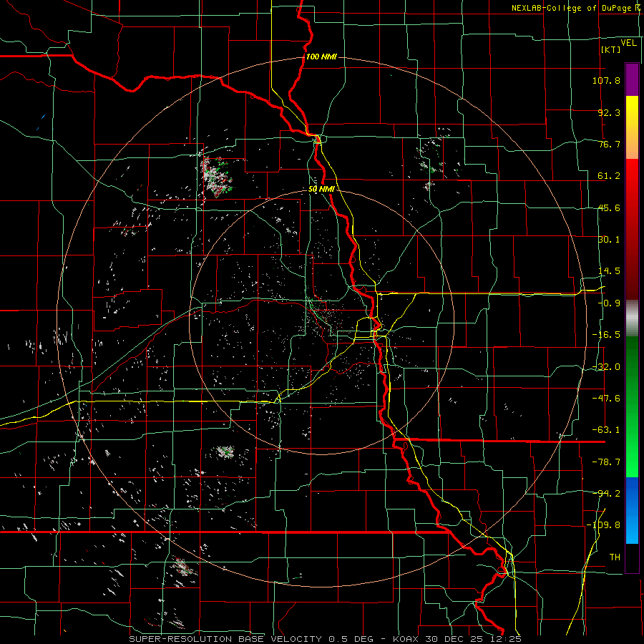Pick the yellow-orange segment of velocity color bar
This screenshot has width=644, height=644.
coord(632,127)
